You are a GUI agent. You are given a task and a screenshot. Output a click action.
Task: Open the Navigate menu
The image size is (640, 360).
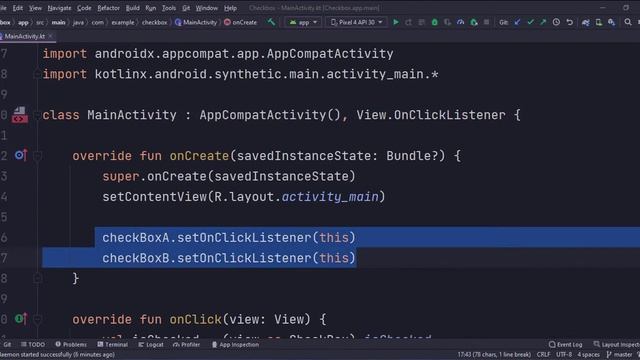tap(59, 8)
